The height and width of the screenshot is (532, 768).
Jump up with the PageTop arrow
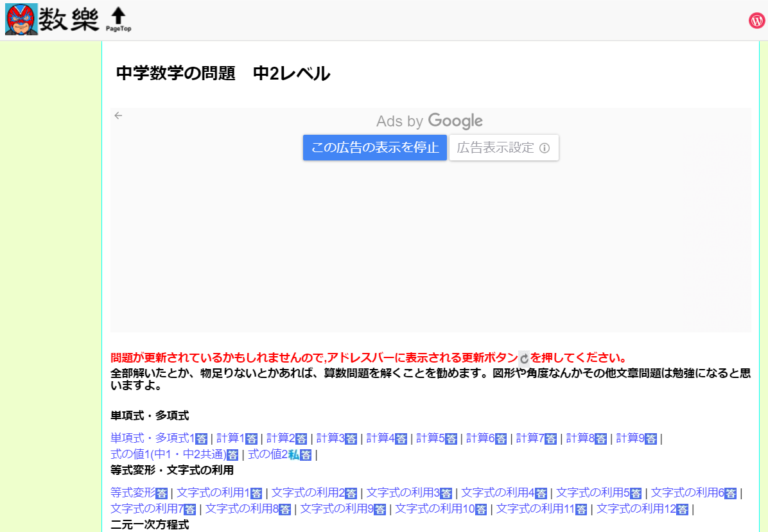click(x=118, y=19)
